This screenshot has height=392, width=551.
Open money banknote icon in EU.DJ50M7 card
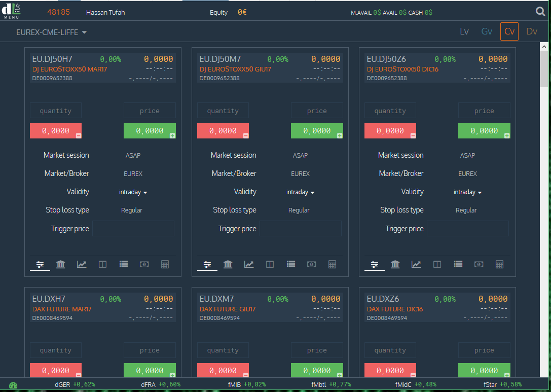pyautogui.click(x=311, y=264)
